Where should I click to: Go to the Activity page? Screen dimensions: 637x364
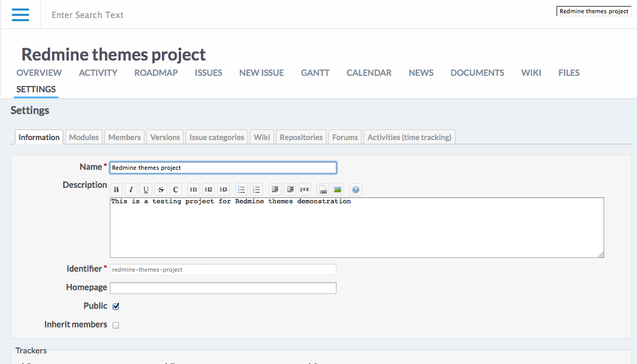[98, 73]
